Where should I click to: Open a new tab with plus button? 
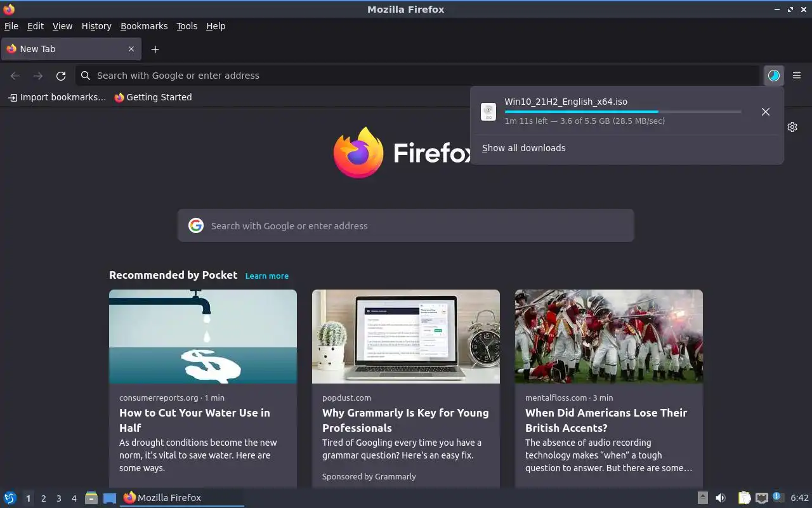click(x=155, y=49)
